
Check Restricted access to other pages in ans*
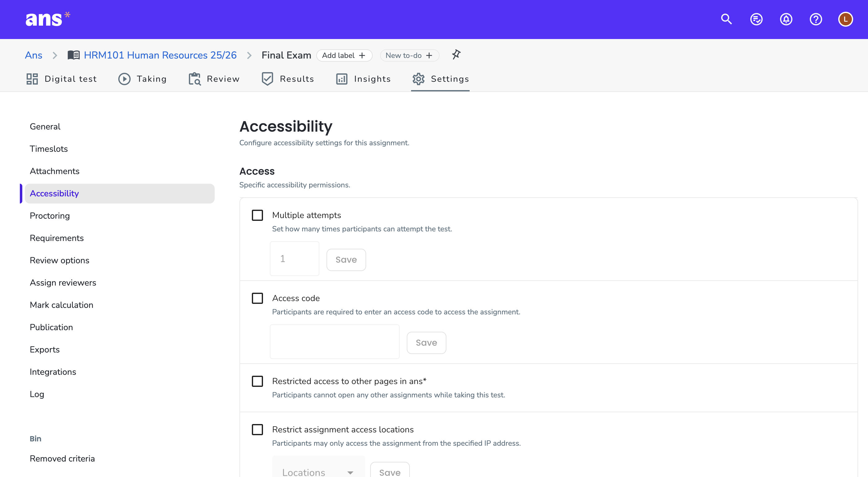(257, 381)
